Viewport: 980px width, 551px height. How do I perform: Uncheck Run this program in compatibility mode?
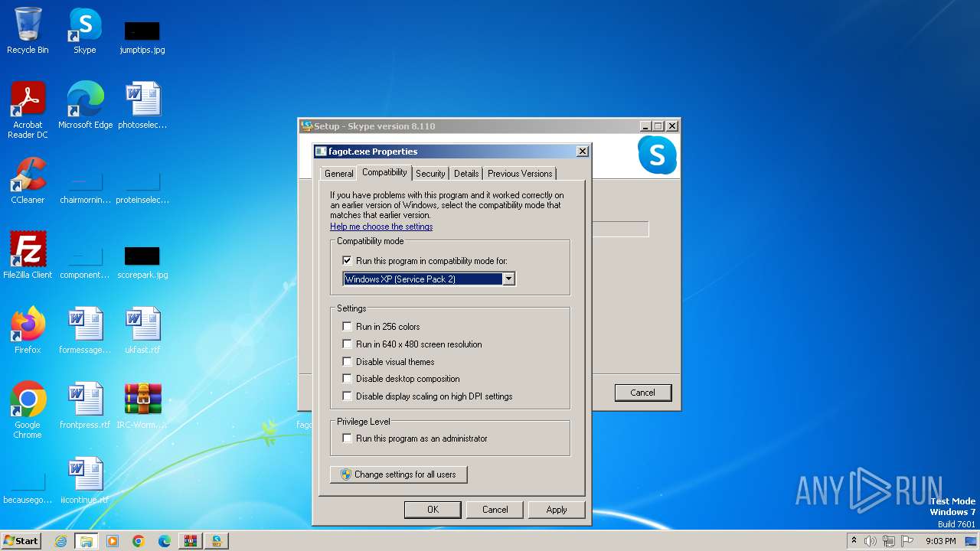tap(348, 261)
